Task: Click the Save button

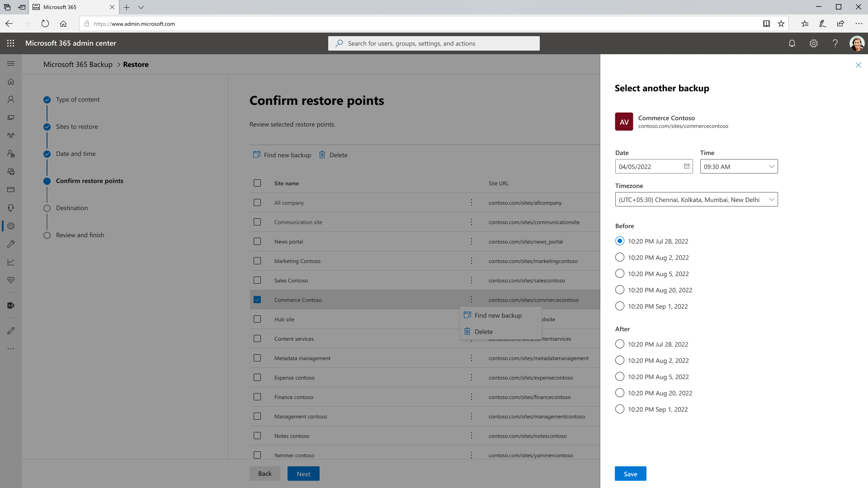Action: point(630,474)
